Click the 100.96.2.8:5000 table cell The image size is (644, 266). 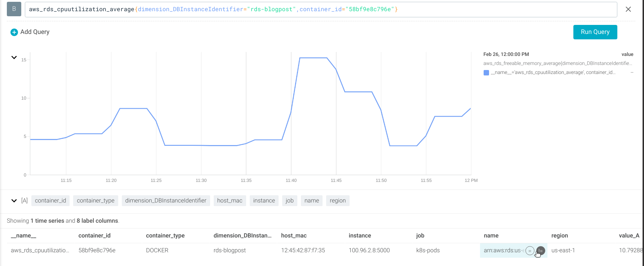(369, 250)
